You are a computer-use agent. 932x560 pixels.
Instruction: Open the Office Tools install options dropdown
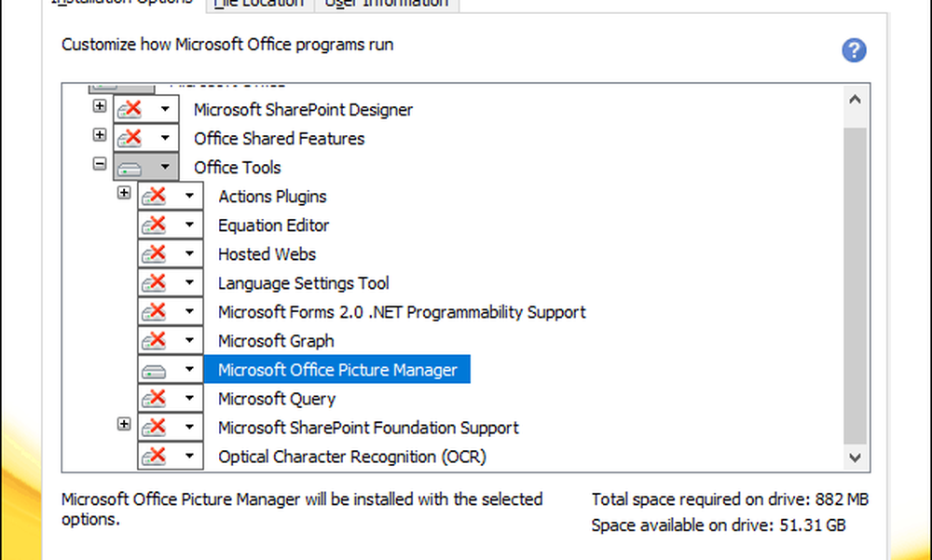click(165, 168)
